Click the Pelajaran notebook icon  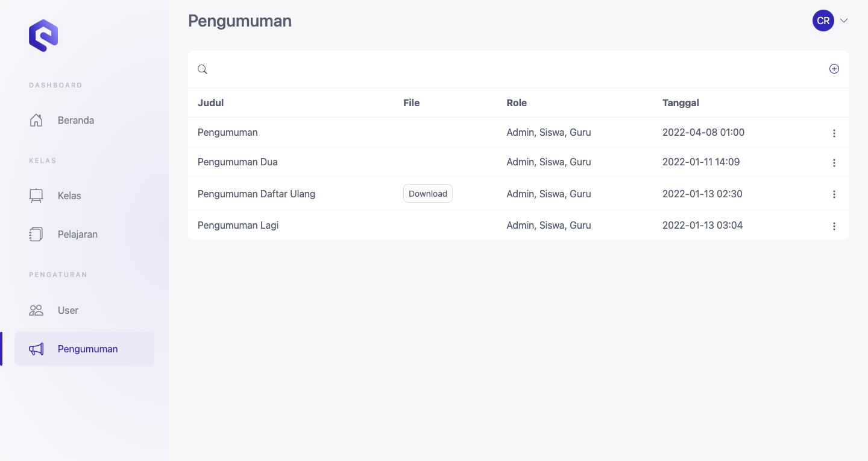point(36,234)
